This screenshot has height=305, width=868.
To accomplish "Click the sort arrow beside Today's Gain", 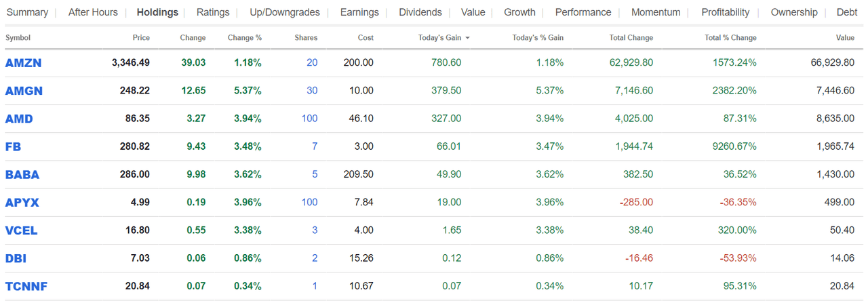I will (467, 38).
